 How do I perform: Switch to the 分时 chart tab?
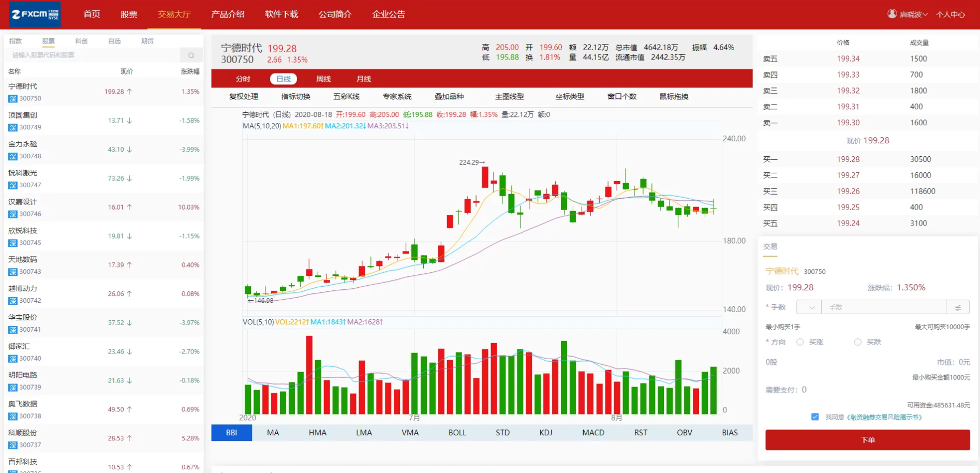pyautogui.click(x=243, y=79)
